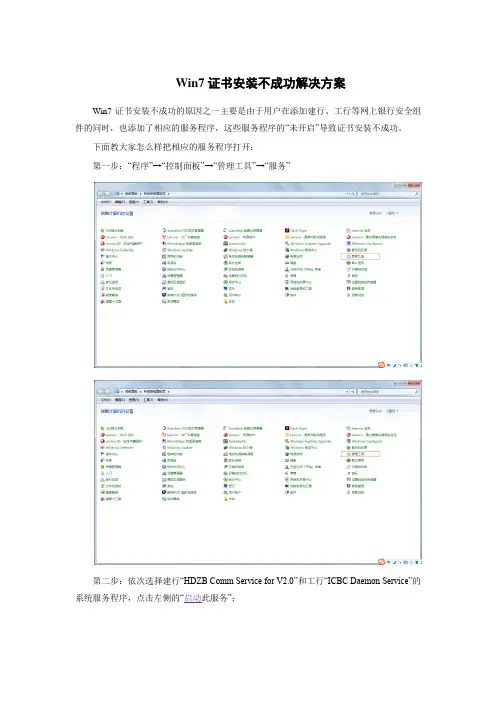Open 管理工具 outlined item in the second screenshot
The height and width of the screenshot is (702, 496).
(x=360, y=454)
